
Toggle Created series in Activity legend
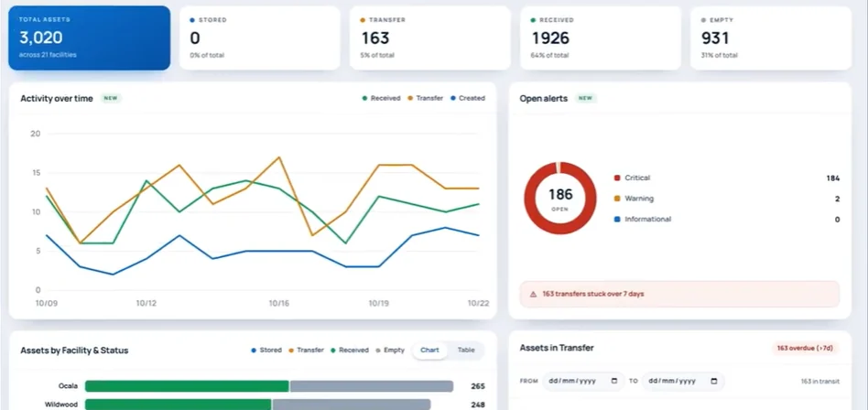[468, 98]
